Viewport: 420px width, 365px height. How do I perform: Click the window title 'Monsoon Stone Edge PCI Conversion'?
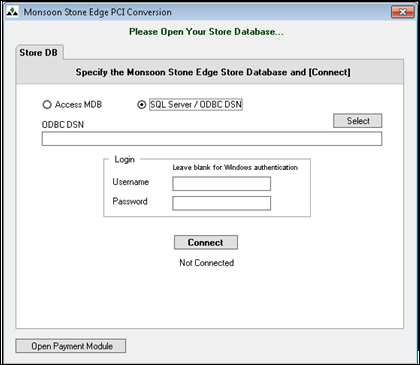tap(98, 12)
